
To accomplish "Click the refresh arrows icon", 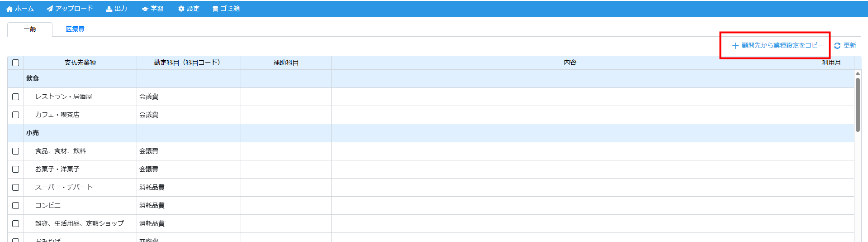I will point(837,46).
